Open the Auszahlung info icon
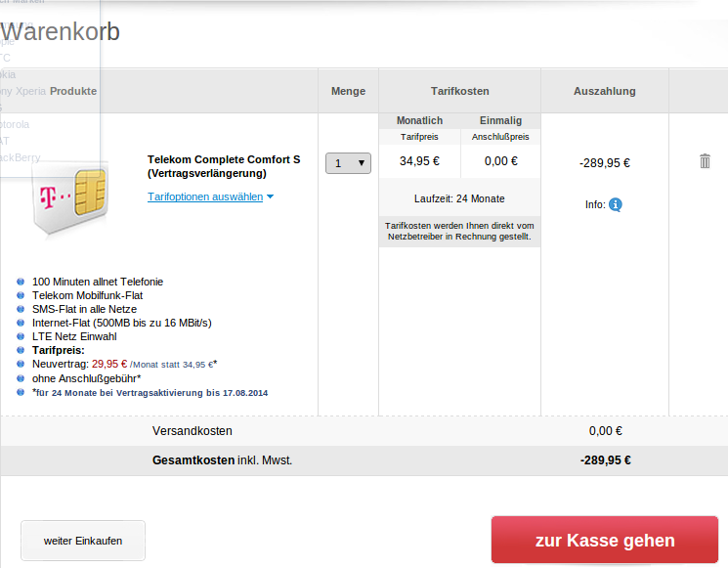The height and width of the screenshot is (568, 728). pyautogui.click(x=616, y=204)
